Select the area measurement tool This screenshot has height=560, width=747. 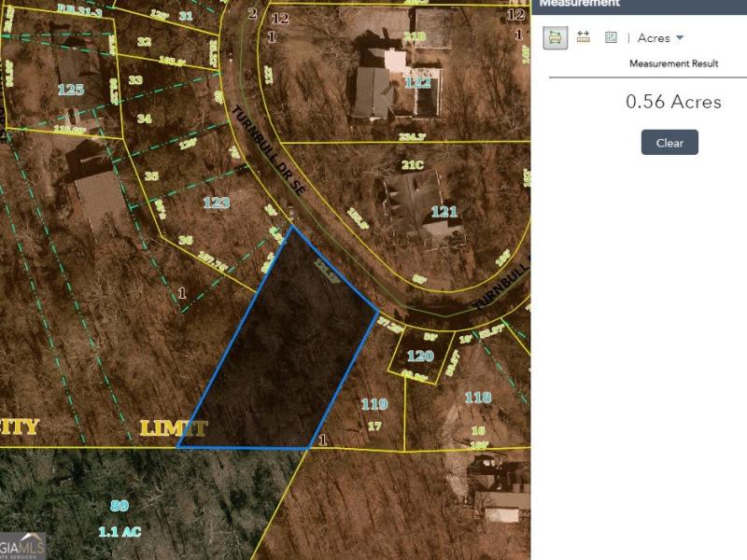click(x=556, y=37)
